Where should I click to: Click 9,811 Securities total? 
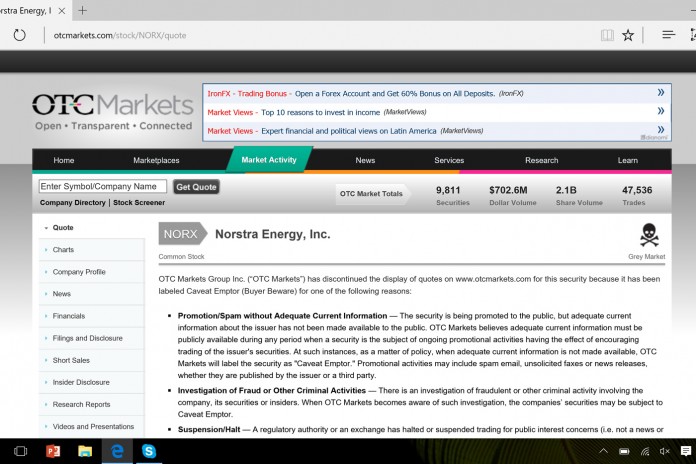[x=452, y=196]
